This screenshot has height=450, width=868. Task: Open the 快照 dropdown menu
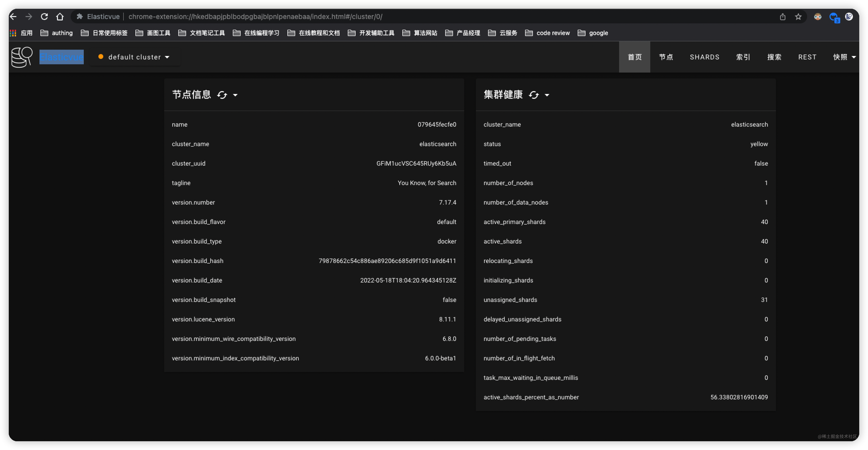click(x=844, y=57)
